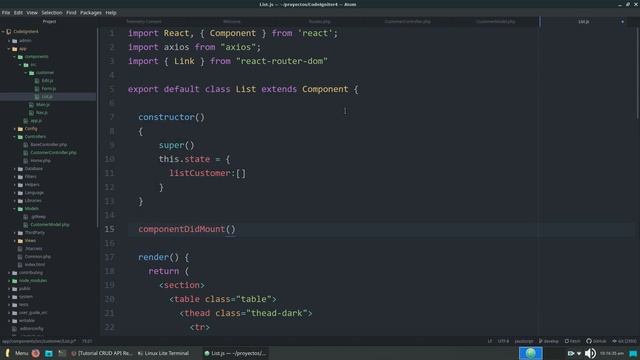Click the Helpers folder icon

[x=20, y=184]
